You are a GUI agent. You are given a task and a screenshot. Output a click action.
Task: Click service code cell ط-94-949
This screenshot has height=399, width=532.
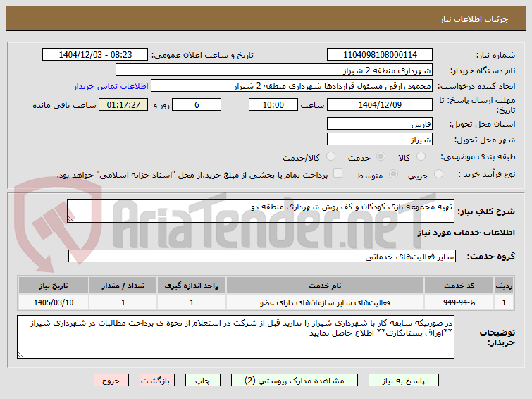[x=459, y=302]
